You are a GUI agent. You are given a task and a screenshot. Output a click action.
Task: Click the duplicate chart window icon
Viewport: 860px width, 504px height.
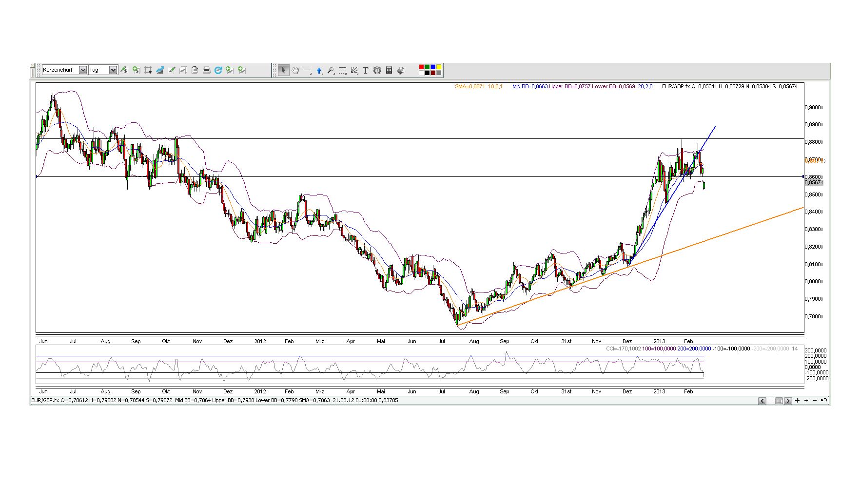click(x=183, y=70)
